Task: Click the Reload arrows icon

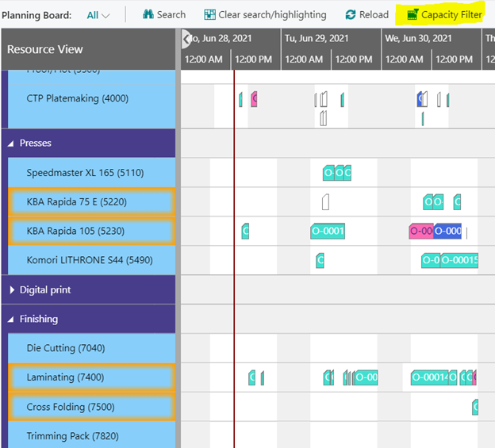Action: click(x=351, y=15)
